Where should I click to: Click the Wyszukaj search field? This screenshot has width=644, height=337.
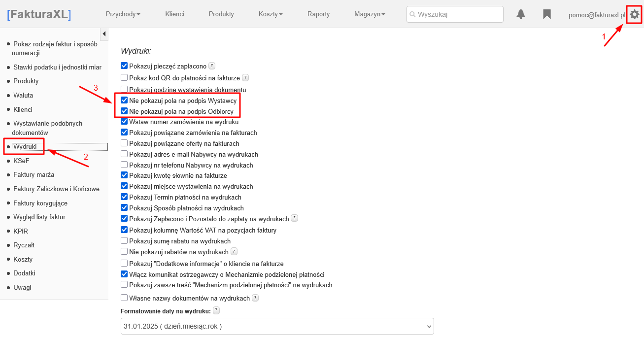[x=455, y=14]
